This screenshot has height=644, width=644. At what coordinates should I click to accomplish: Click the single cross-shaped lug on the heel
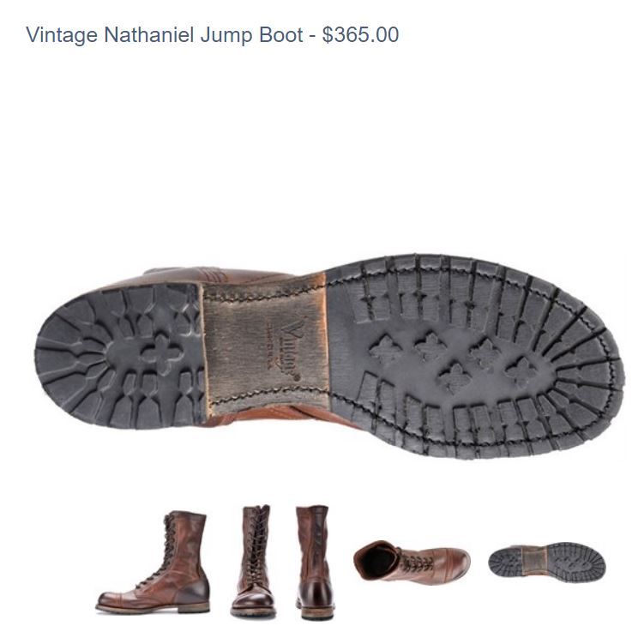(161, 354)
